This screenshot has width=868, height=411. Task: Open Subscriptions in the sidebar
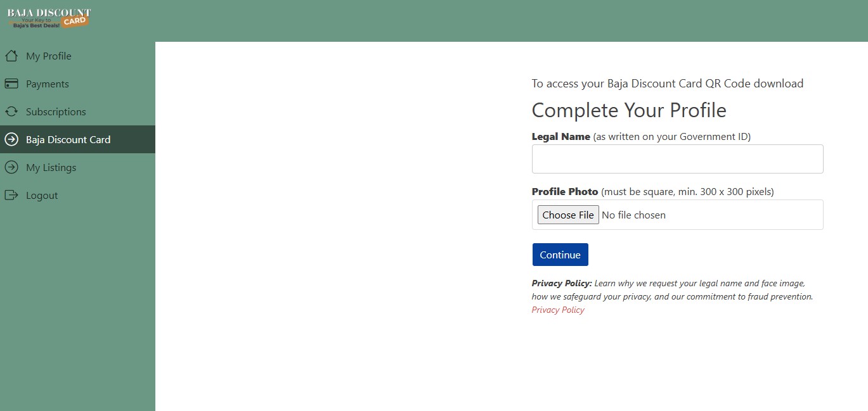click(77, 111)
